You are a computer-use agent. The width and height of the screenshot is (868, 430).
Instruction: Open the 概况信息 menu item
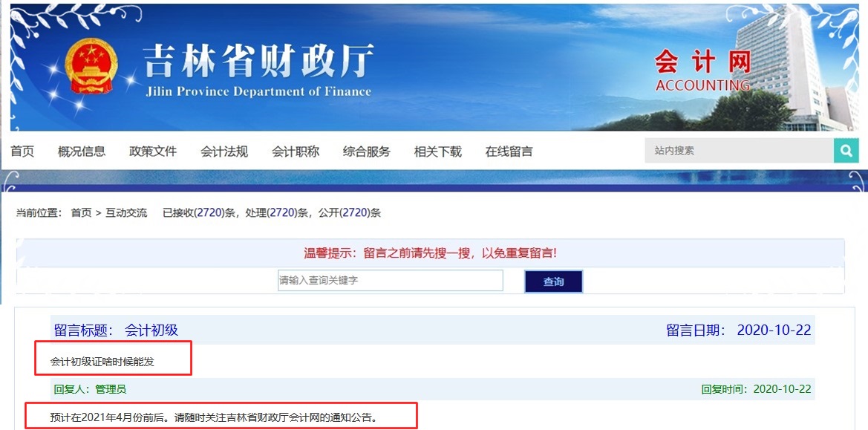pos(82,152)
